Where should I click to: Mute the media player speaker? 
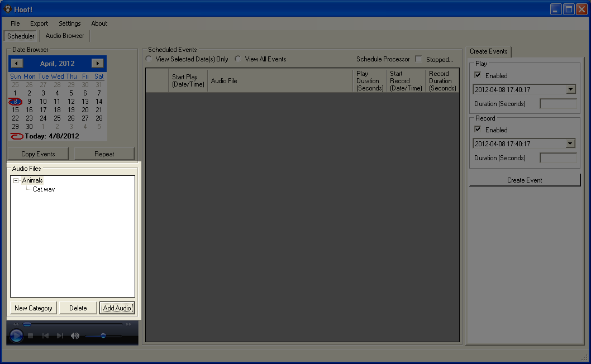pyautogui.click(x=75, y=336)
